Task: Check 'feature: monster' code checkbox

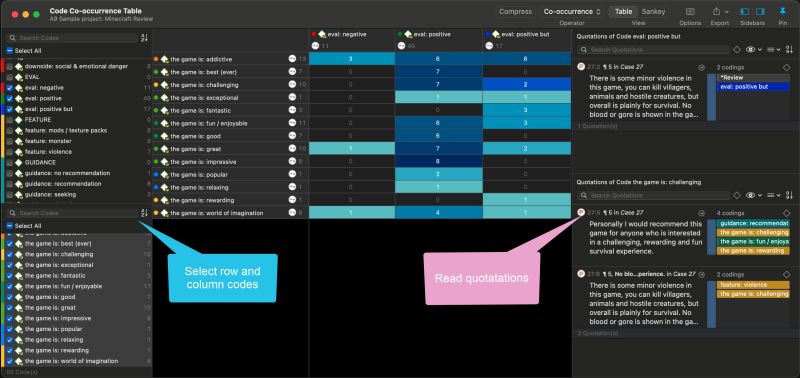Action: click(x=10, y=141)
